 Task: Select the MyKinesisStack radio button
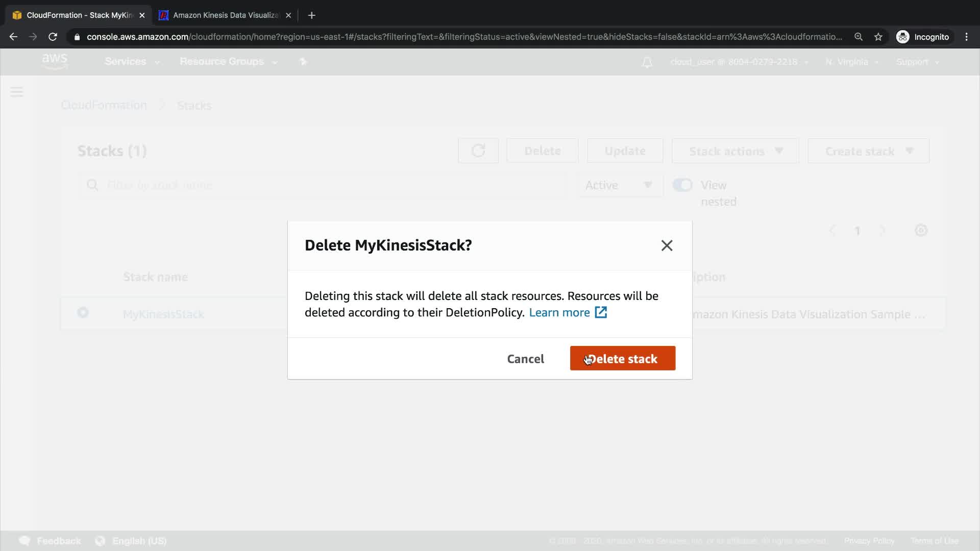pyautogui.click(x=83, y=313)
